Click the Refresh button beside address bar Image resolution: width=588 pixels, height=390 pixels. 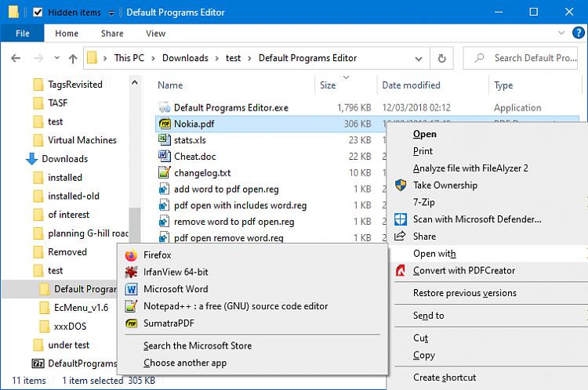click(442, 58)
